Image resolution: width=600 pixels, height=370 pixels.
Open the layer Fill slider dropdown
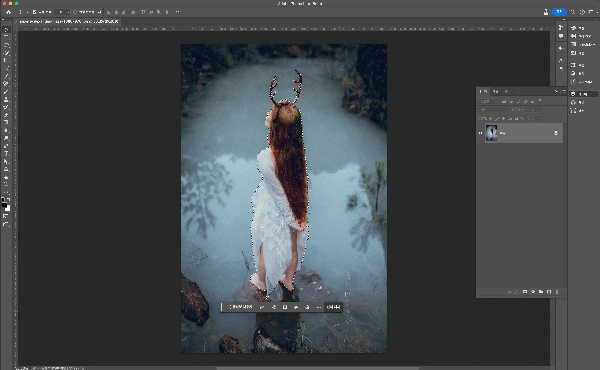pyautogui.click(x=539, y=119)
